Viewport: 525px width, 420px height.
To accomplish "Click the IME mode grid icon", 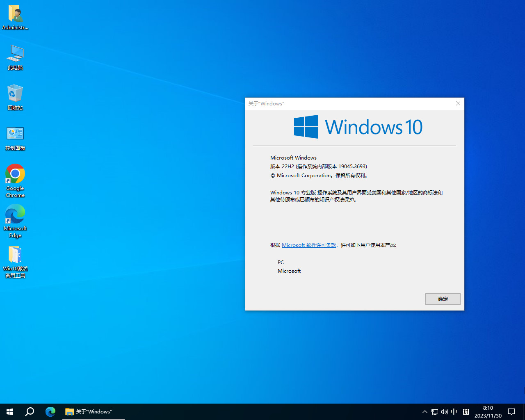I will click(466, 412).
